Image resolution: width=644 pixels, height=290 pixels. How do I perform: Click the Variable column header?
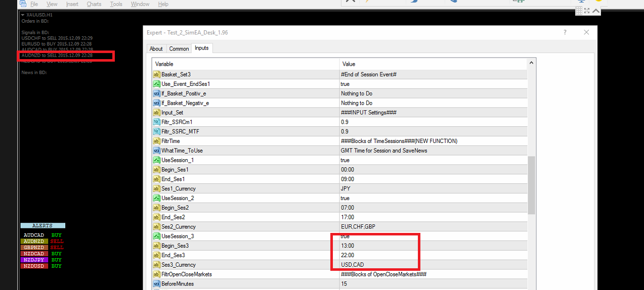click(x=246, y=64)
